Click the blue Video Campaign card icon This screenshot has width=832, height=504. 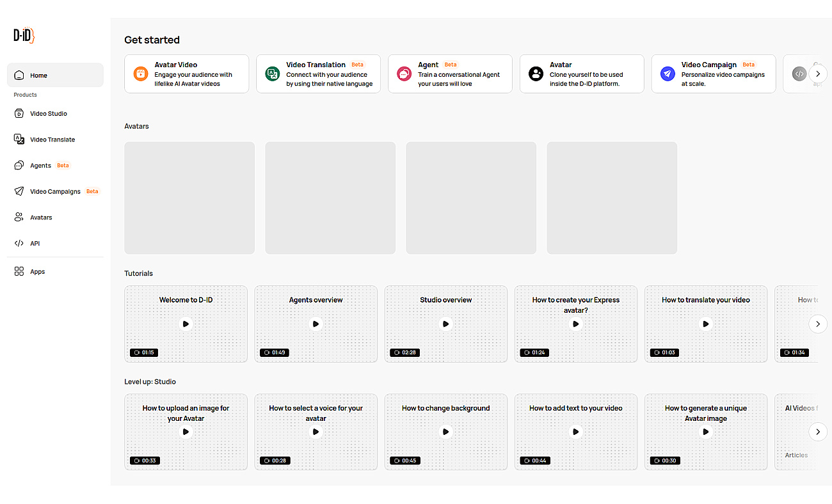pos(668,74)
